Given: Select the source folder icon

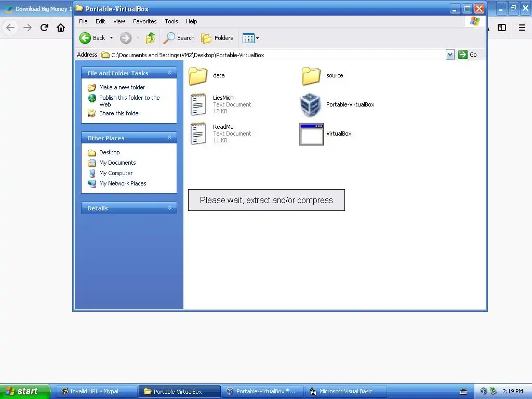Looking at the screenshot, I should click(x=311, y=76).
